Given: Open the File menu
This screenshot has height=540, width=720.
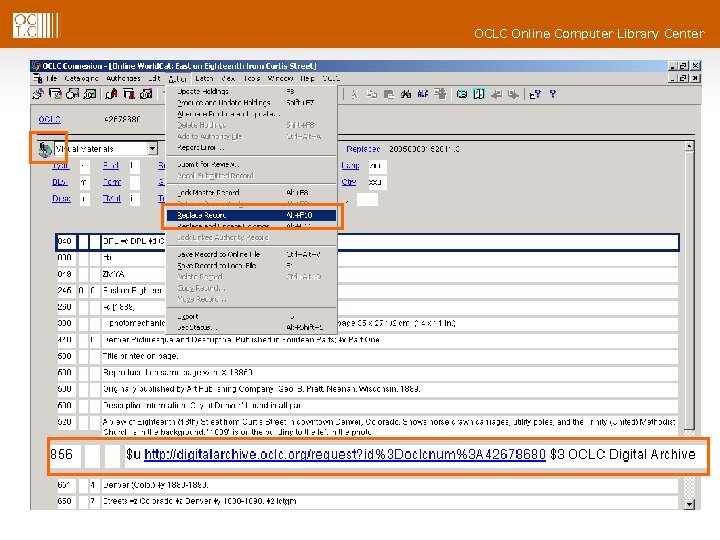Looking at the screenshot, I should tap(51, 79).
